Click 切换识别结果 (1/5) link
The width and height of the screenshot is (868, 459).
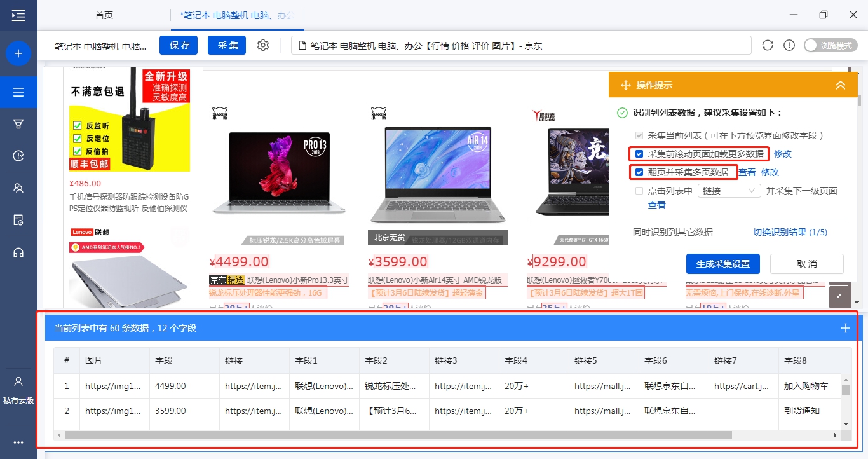[790, 232]
